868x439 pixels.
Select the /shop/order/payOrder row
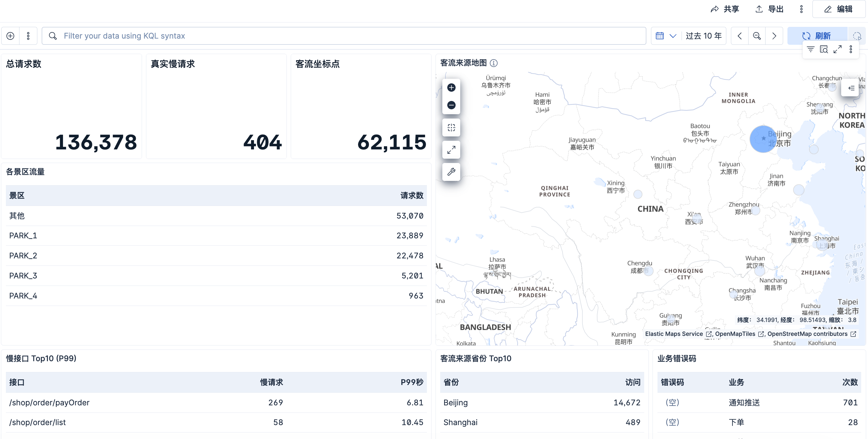click(x=216, y=403)
